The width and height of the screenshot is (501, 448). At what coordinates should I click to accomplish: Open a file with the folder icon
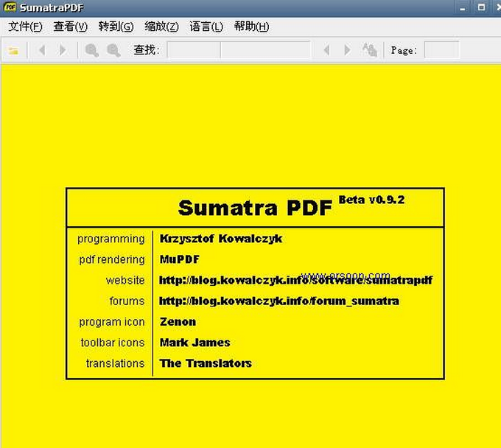point(13,51)
